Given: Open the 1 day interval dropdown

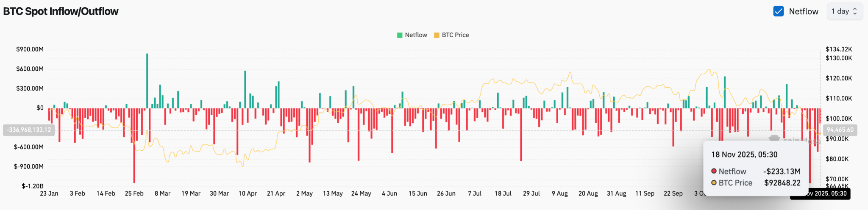Looking at the screenshot, I should click(844, 11).
